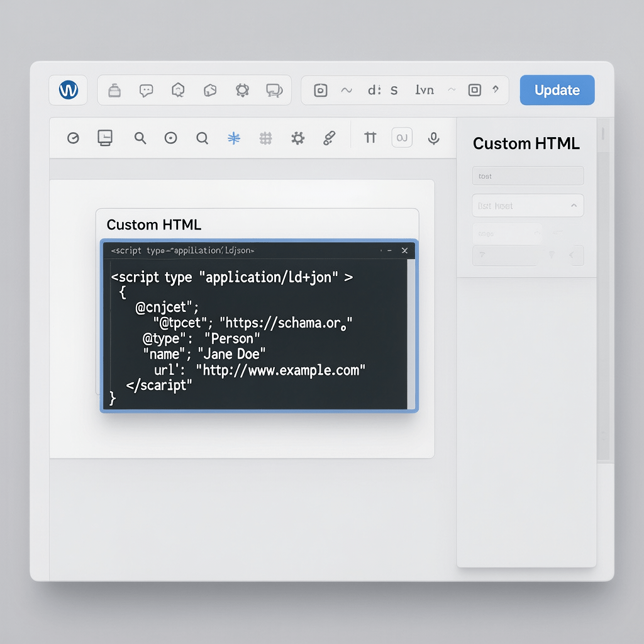The height and width of the screenshot is (644, 644).
Task: Click the 'lvn' item in top toolbar
Action: click(425, 89)
